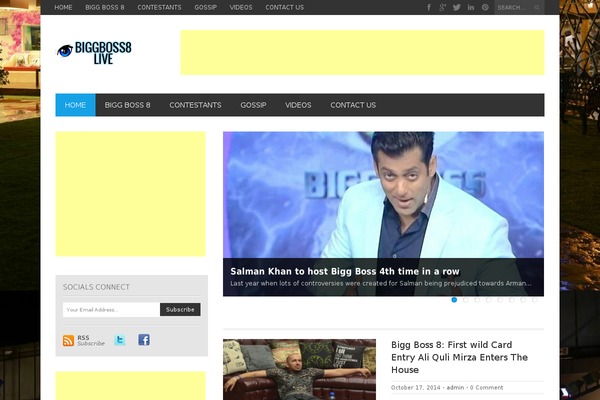Click CONTACT US in top dark bar

click(x=285, y=7)
